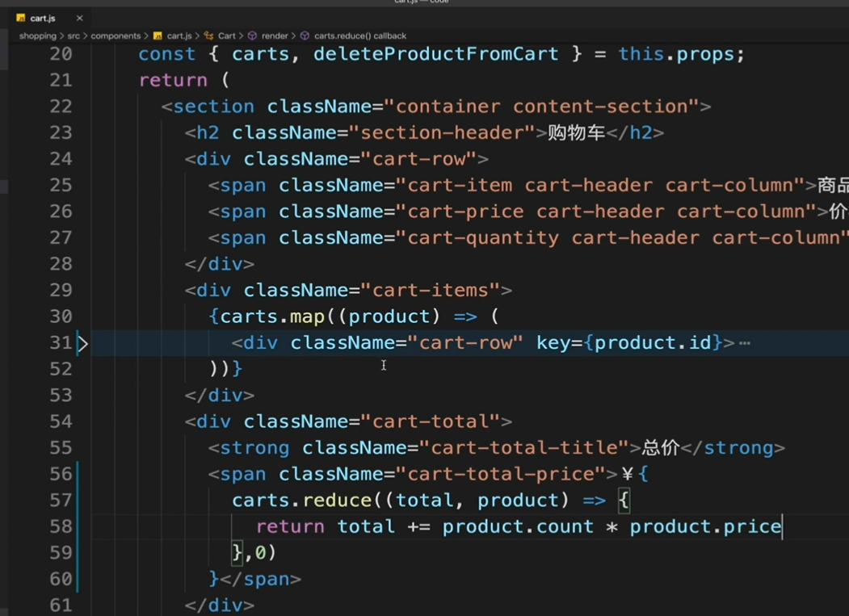Image resolution: width=849 pixels, height=616 pixels.
Task: Click the "cart-total-price" class string
Action: click(x=500, y=475)
